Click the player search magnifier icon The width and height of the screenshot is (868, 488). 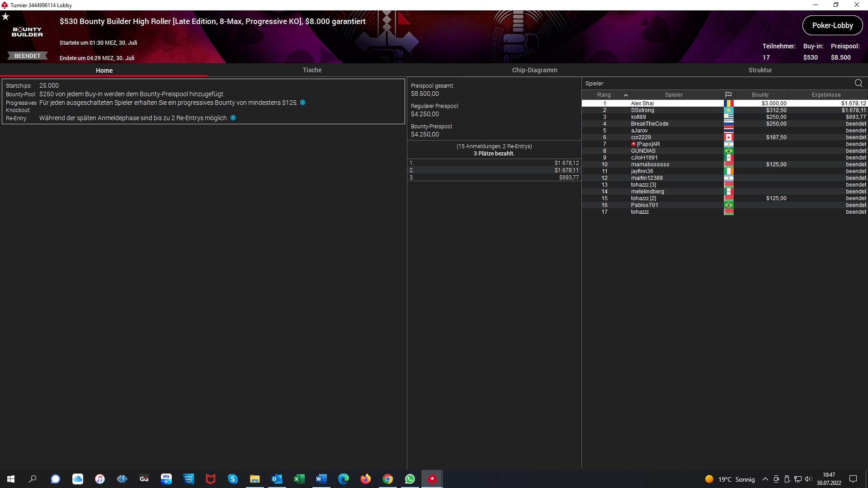tap(858, 83)
